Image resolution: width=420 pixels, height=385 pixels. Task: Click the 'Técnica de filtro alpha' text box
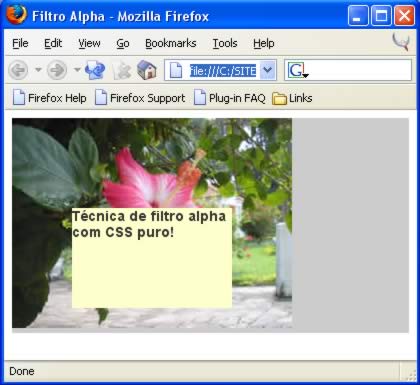pos(152,258)
